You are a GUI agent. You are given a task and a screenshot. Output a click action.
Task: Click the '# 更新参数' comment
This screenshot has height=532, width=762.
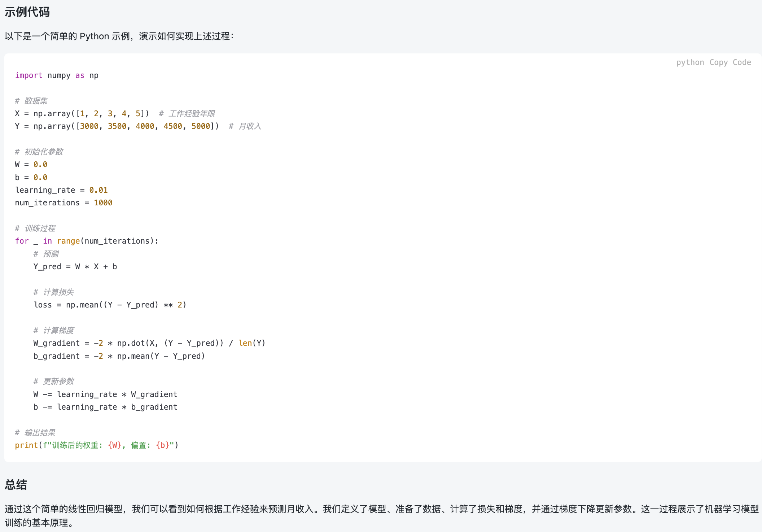click(x=54, y=381)
